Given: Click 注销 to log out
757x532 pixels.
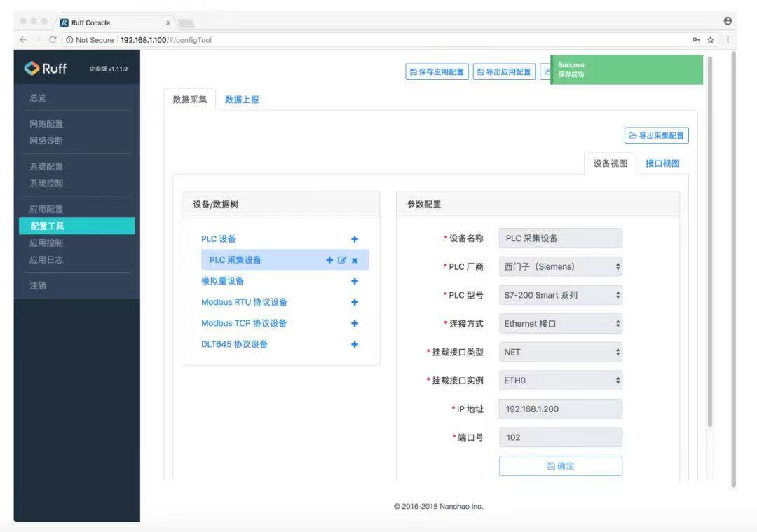Looking at the screenshot, I should point(38,286).
